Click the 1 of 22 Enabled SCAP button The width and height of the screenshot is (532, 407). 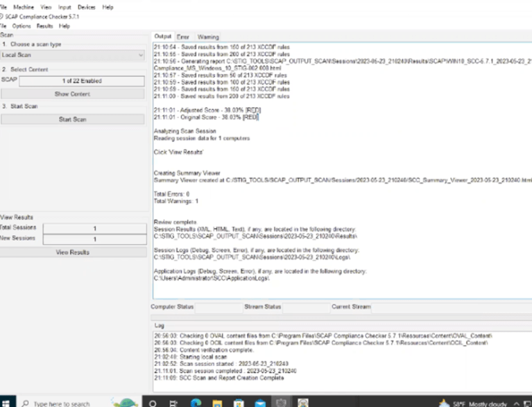click(x=81, y=80)
